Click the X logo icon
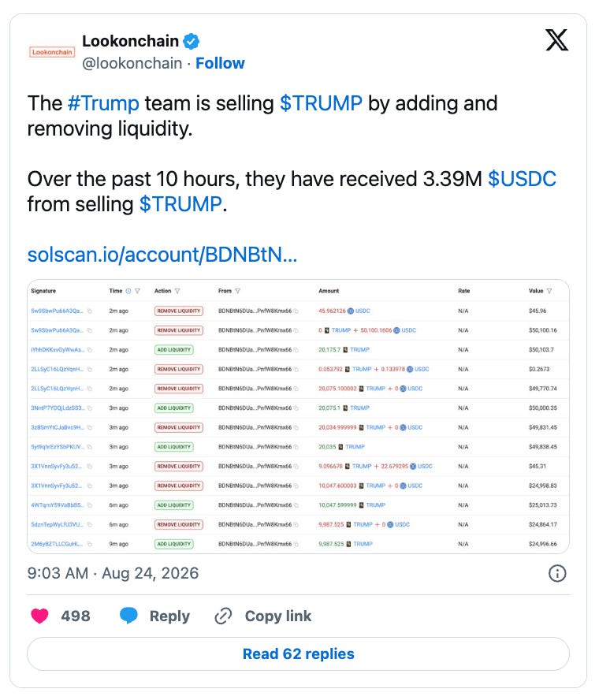The image size is (599, 700). click(556, 40)
